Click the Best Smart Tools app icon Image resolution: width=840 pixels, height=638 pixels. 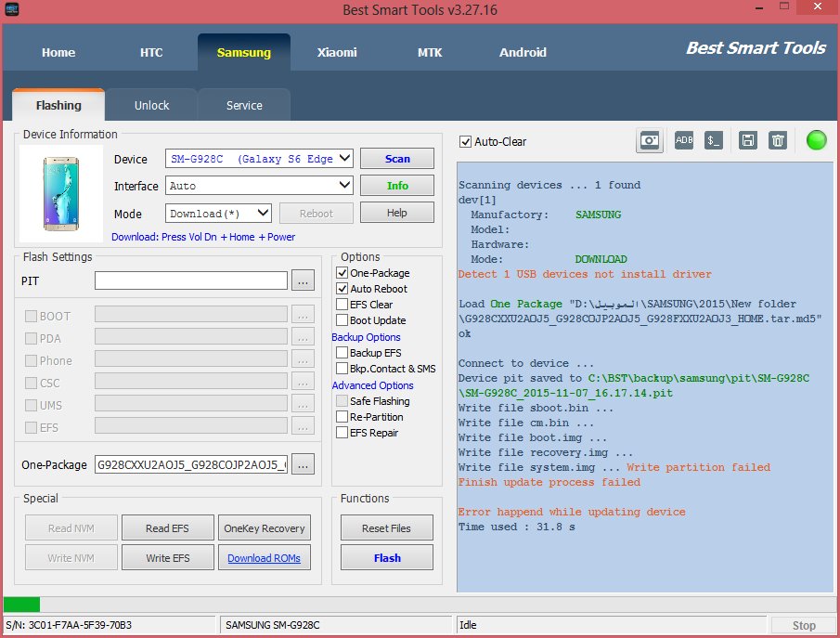point(12,9)
